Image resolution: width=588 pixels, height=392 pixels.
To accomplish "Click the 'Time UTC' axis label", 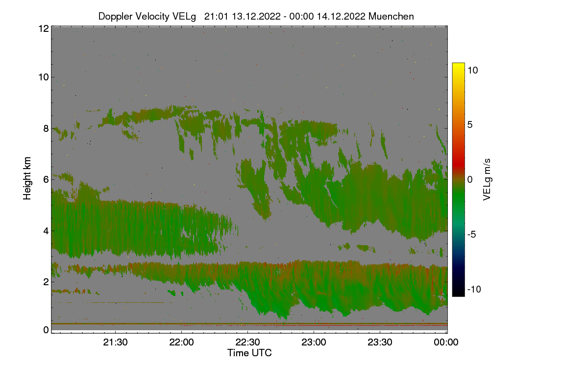I will [x=249, y=353].
